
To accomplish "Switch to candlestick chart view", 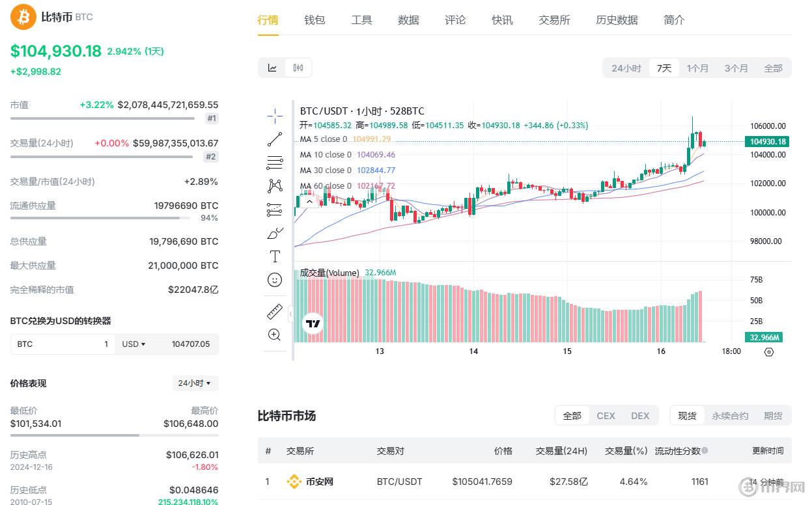I will [298, 68].
